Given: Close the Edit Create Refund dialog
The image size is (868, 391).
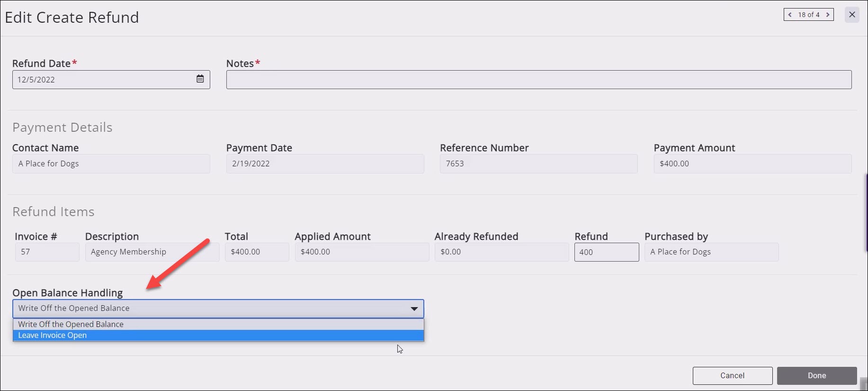Looking at the screenshot, I should pyautogui.click(x=852, y=15).
